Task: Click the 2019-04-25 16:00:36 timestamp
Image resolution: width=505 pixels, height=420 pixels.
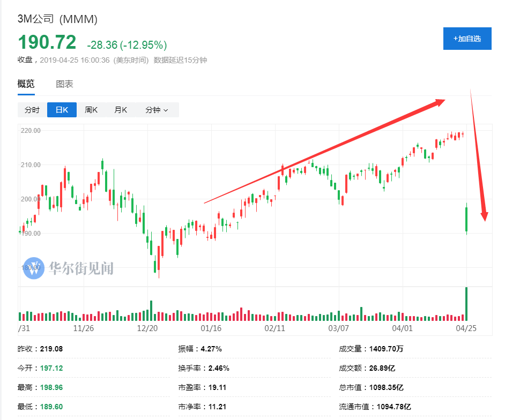Action: [x=75, y=60]
